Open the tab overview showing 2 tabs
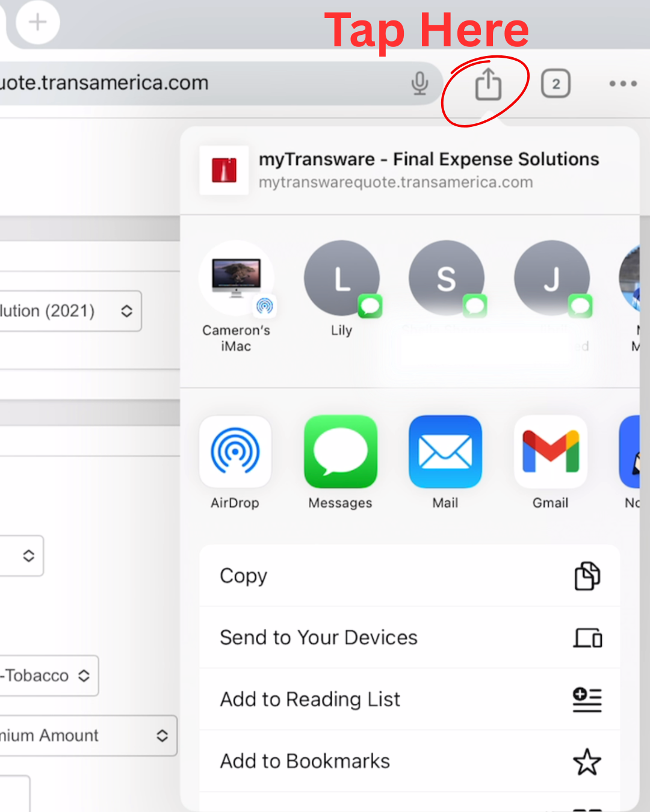The height and width of the screenshot is (812, 650). 556,84
